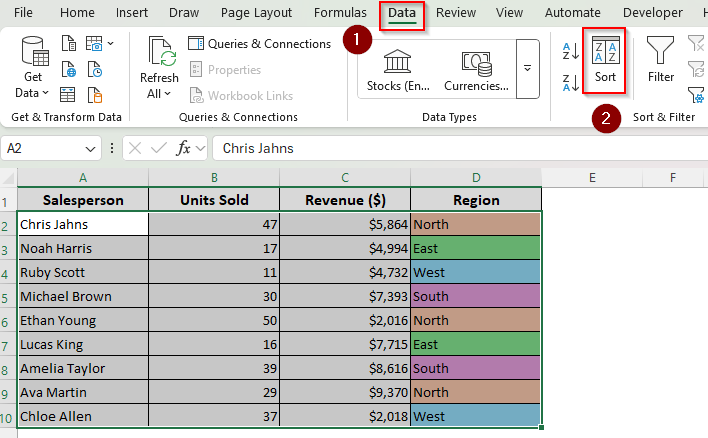Select column E header
708x438 pixels.
592,178
